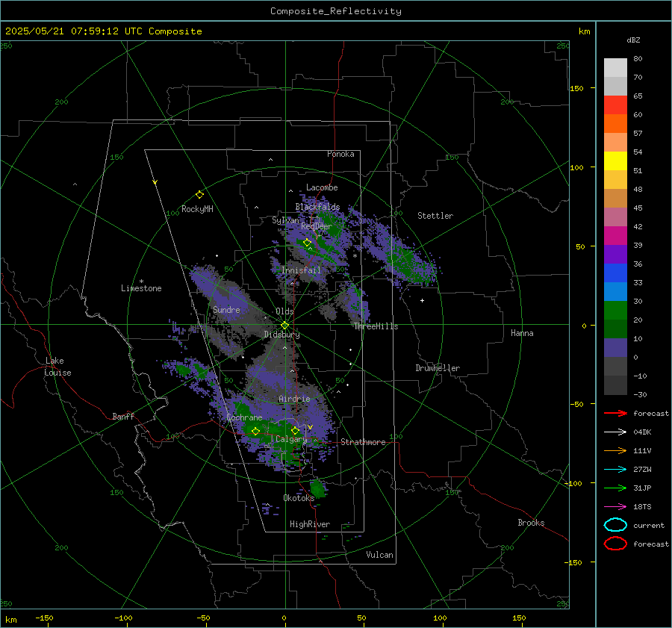Click the yellow diamond marker at RedDeer
This screenshot has height=628, width=672.
point(307,243)
